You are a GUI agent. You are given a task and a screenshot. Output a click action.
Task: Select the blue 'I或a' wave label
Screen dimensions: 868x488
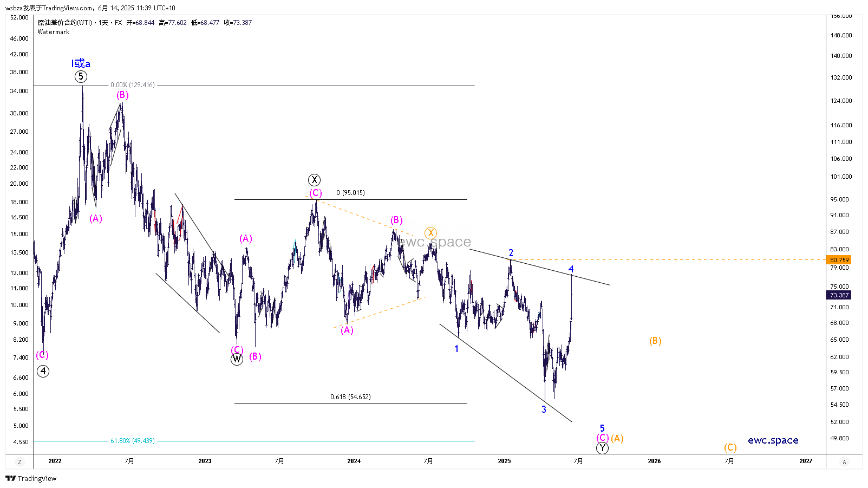coord(81,64)
